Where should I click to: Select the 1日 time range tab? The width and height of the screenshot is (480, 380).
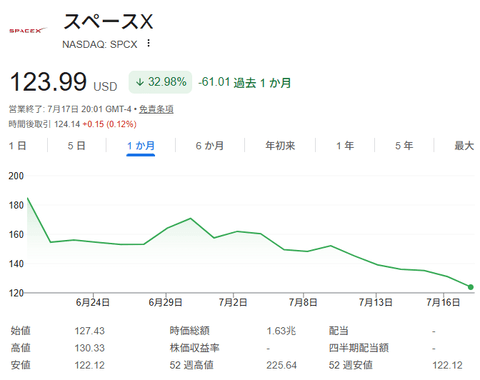(x=17, y=146)
